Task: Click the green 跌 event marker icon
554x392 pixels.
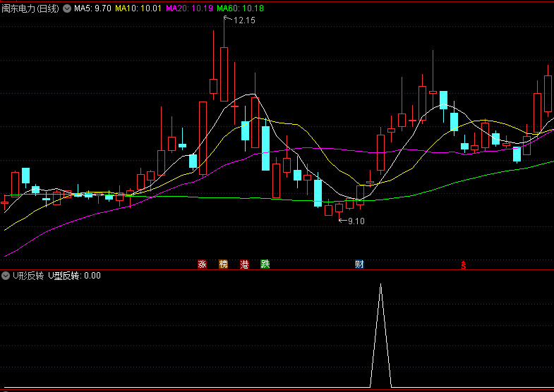Action: (265, 264)
